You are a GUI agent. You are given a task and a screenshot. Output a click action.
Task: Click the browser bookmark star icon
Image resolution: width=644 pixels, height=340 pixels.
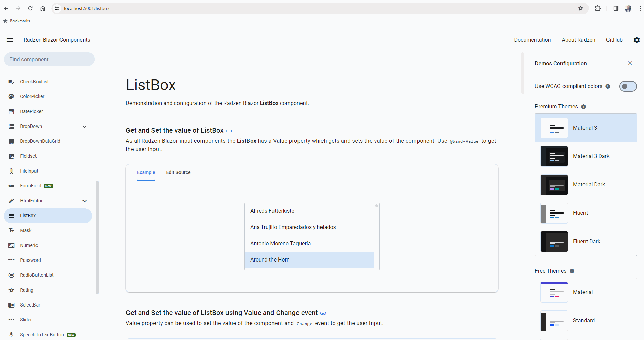581,8
